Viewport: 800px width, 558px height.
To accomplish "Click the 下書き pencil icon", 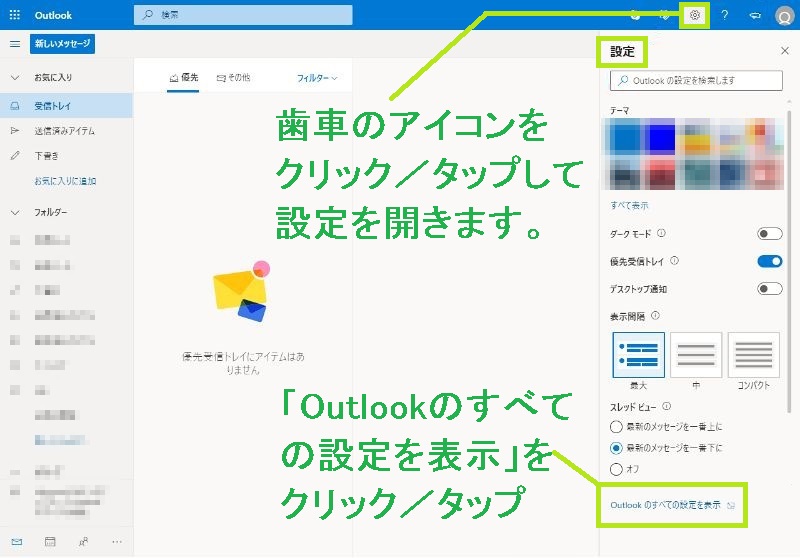I will pos(15,156).
